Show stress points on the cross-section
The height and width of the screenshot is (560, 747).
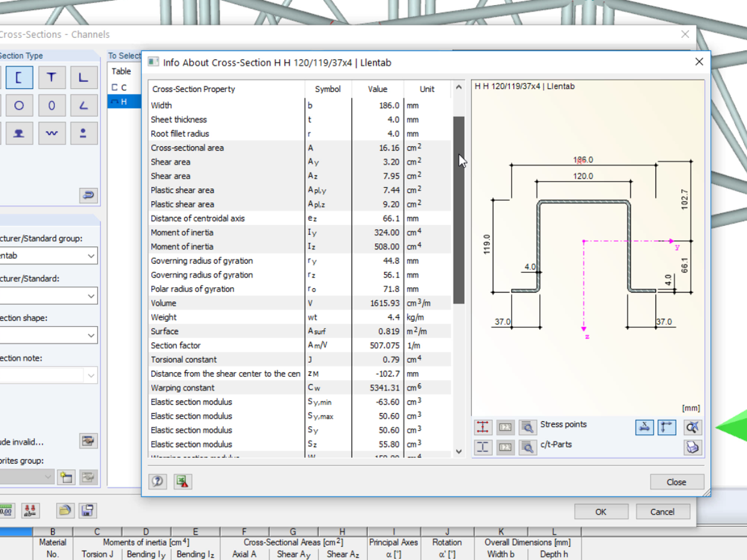482,427
